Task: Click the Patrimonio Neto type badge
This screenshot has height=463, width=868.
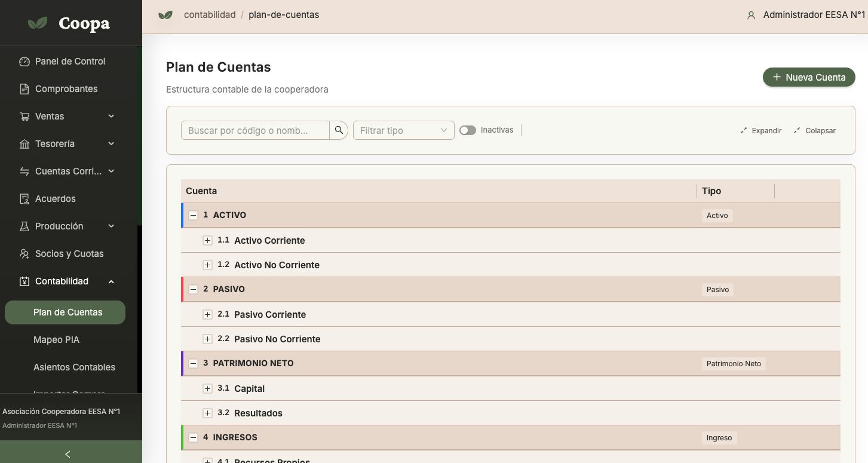Action: coord(734,364)
